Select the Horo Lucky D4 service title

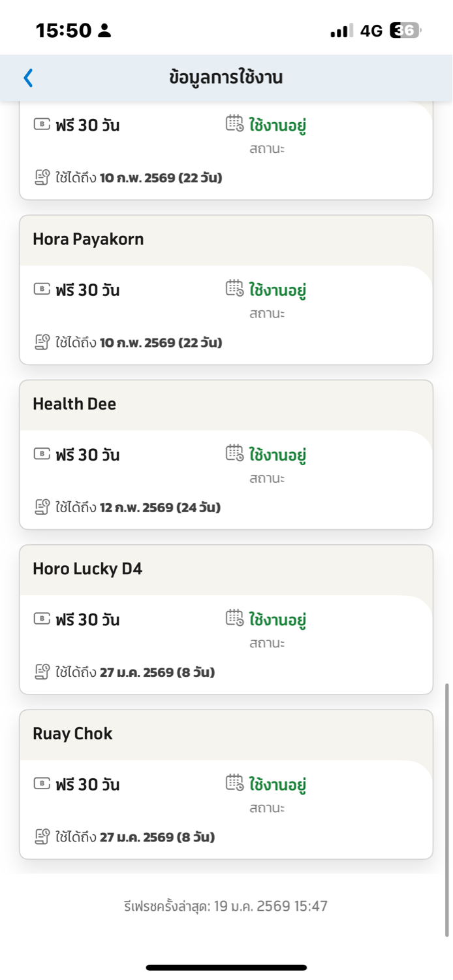(87, 568)
